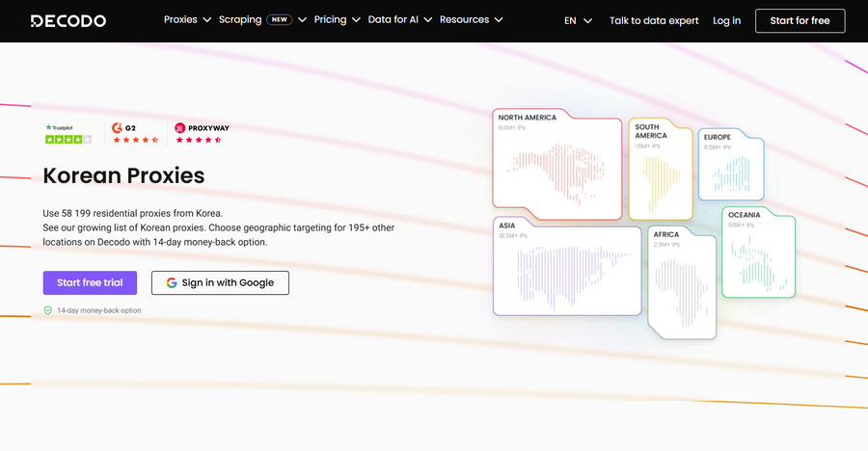Viewport: 868px width, 451px height.
Task: Open the Resources menu
Action: pyautogui.click(x=465, y=19)
